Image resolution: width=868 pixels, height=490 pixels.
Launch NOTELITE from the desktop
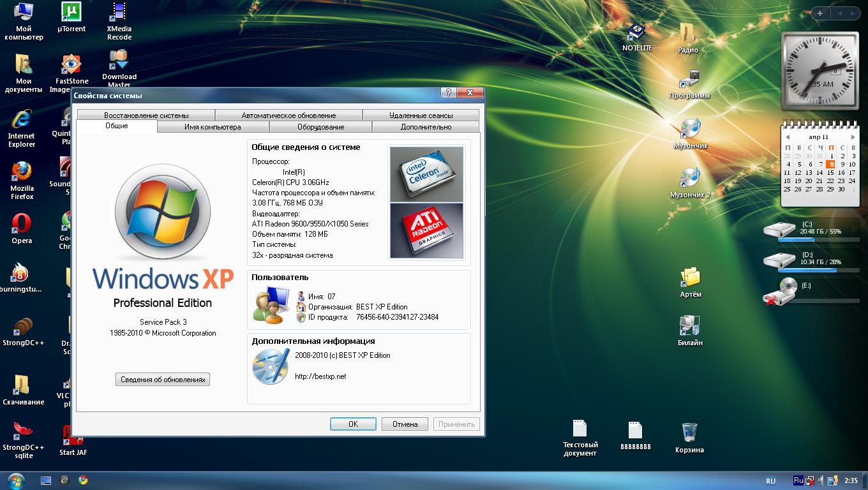(x=637, y=38)
